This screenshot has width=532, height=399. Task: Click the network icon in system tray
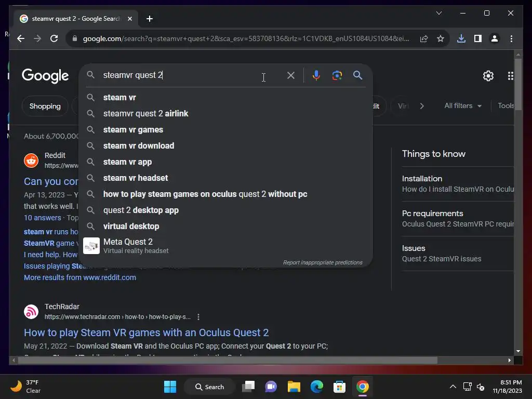467,387
